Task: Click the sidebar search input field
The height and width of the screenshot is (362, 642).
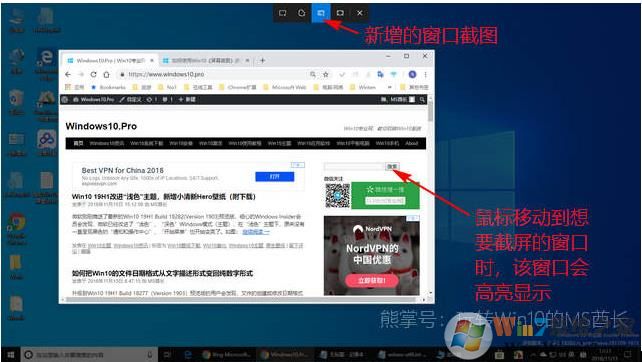Action: click(354, 166)
